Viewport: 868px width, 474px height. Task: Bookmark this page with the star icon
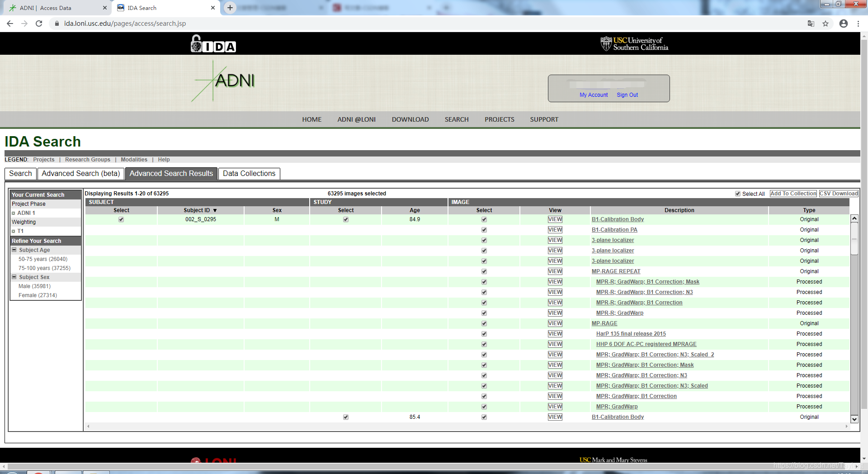826,24
